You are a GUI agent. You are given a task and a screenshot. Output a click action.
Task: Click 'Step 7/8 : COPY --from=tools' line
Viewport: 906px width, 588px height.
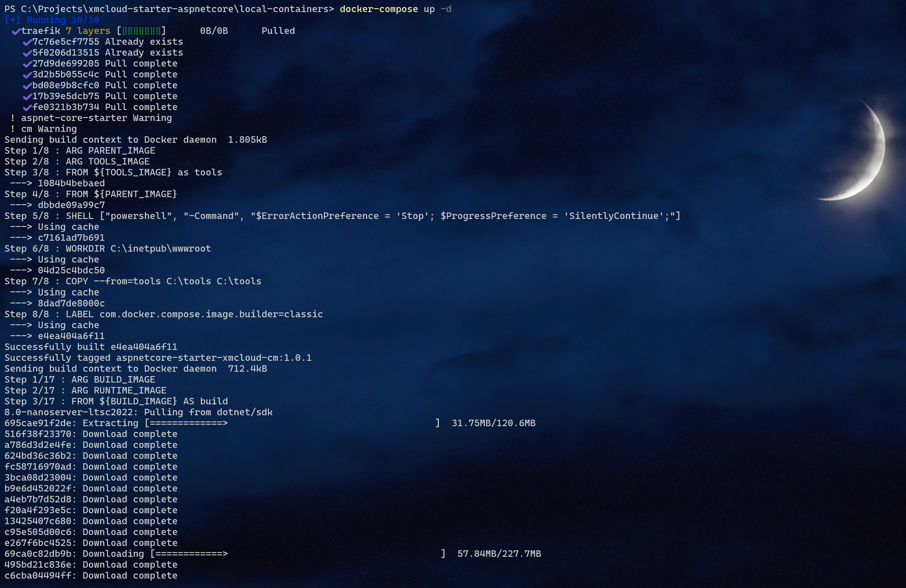(x=133, y=281)
